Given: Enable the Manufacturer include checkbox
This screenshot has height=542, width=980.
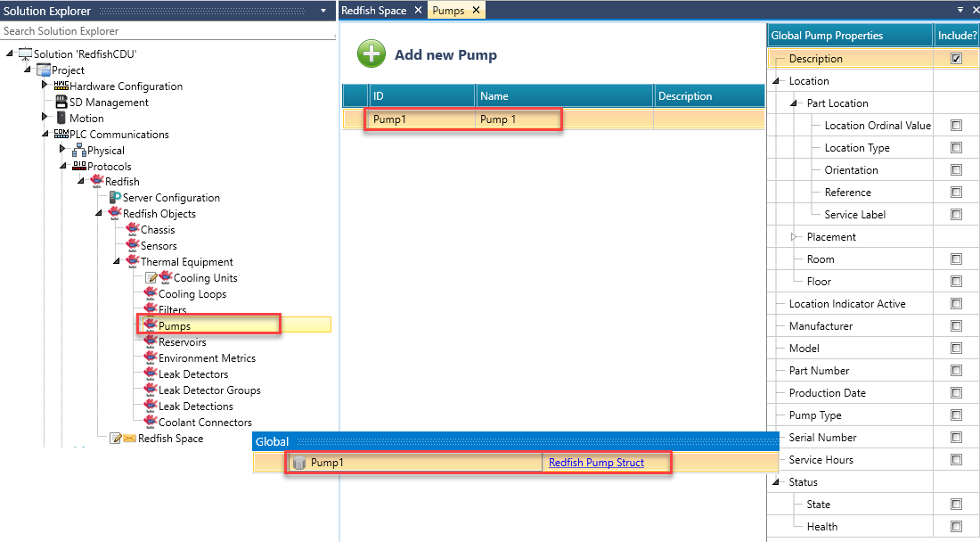Looking at the screenshot, I should 956,326.
